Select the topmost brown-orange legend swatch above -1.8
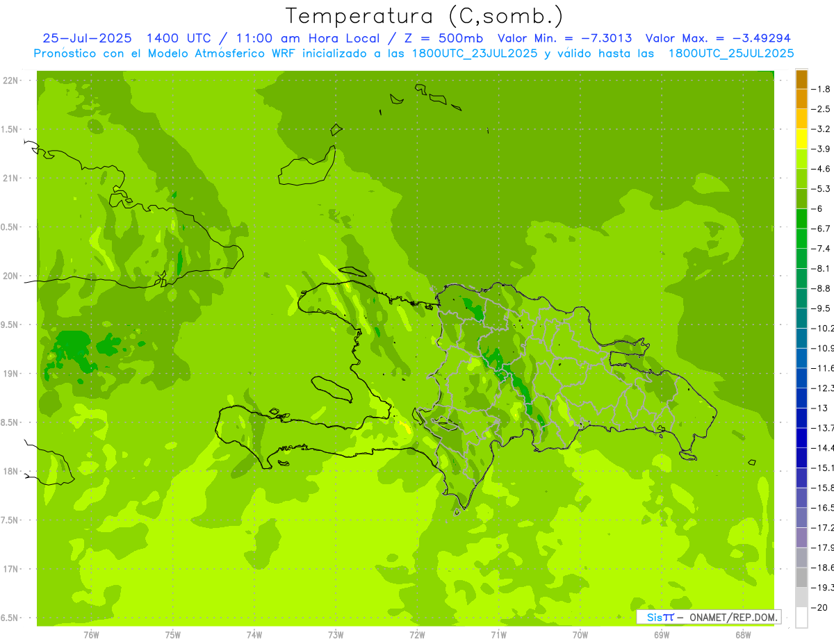Screen dimensions: 834x644 (801, 79)
